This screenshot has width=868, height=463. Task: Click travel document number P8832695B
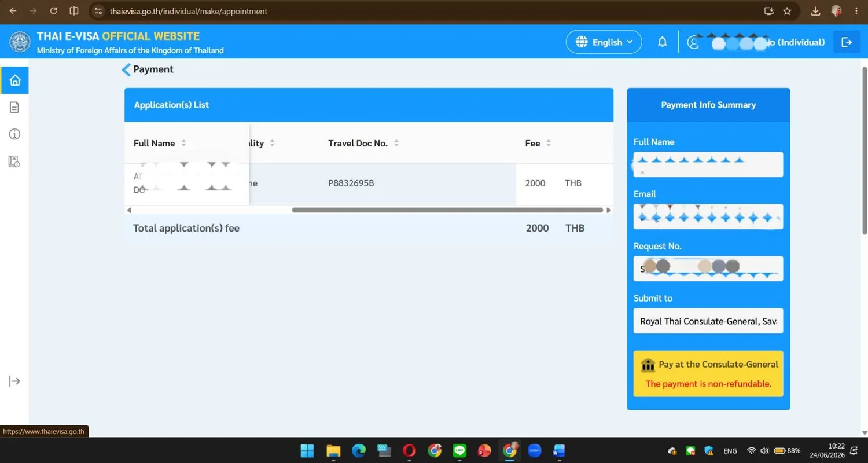pyautogui.click(x=351, y=183)
